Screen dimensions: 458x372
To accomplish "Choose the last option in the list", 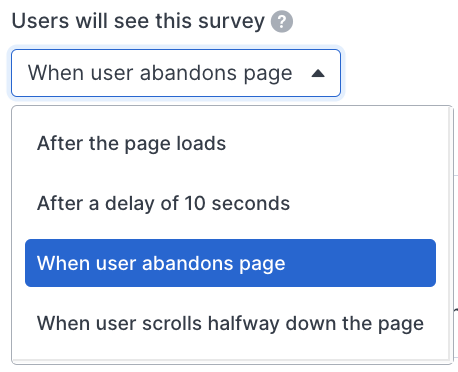I will (x=230, y=323).
